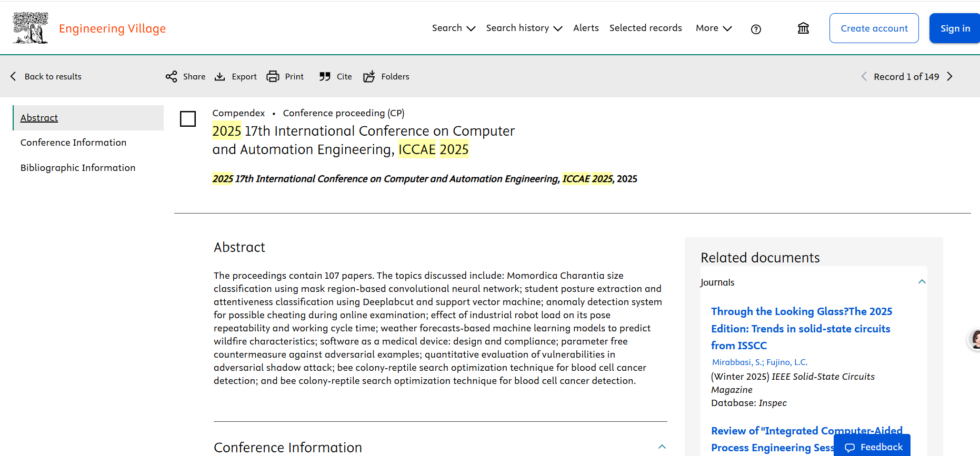
Task: Click the Elsevier tree logo
Action: (x=31, y=28)
